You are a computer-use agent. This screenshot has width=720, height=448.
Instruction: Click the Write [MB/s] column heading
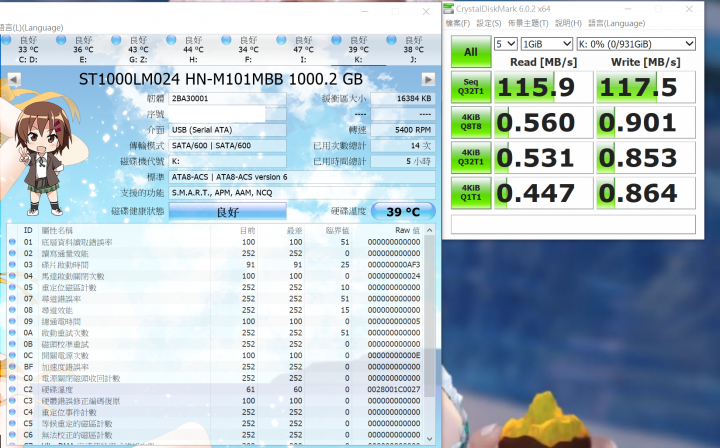[646, 62]
